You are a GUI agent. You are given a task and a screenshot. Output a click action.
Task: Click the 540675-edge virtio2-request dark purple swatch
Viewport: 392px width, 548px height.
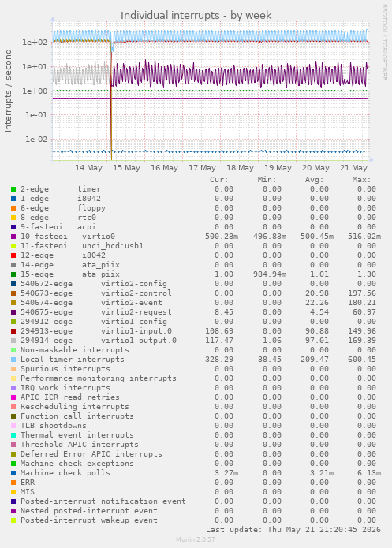click(x=13, y=312)
